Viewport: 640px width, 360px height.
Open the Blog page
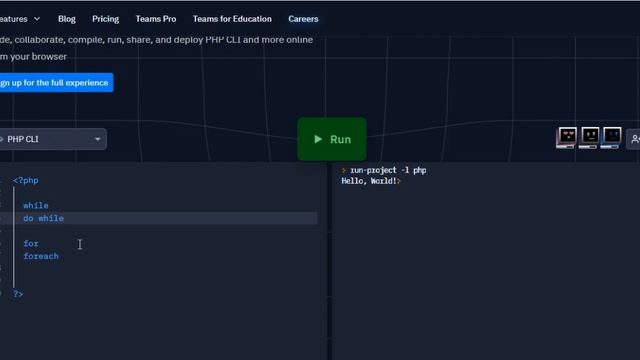point(67,19)
